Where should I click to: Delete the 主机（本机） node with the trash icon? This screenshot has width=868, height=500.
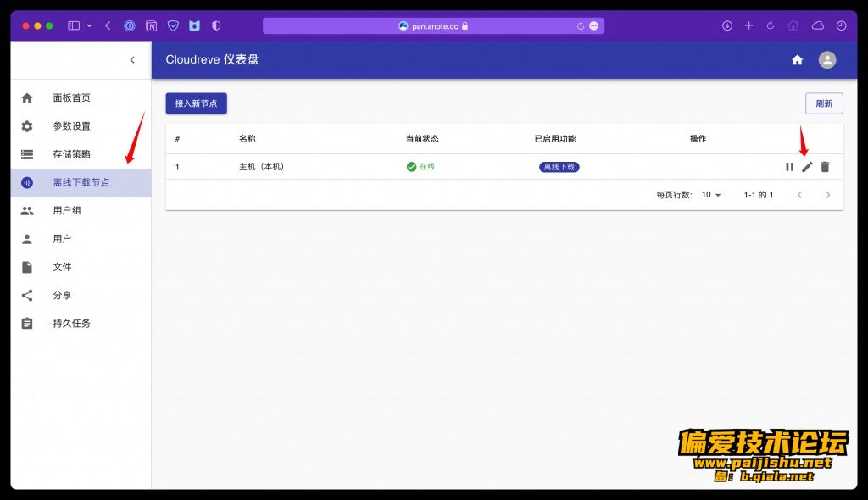(x=826, y=167)
